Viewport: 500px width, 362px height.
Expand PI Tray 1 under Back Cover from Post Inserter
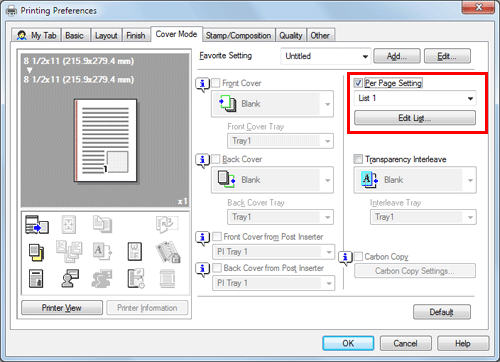[x=273, y=283]
